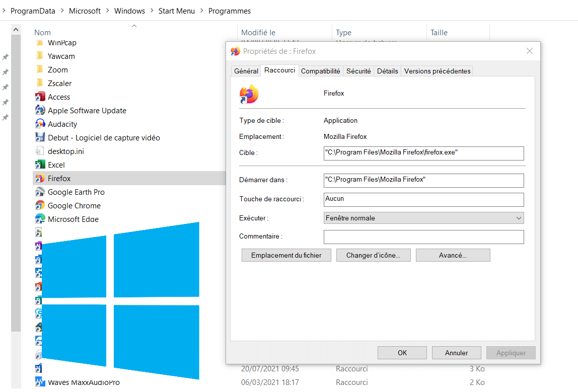This screenshot has height=392, width=578.
Task: Open the Avancé options button
Action: [453, 255]
